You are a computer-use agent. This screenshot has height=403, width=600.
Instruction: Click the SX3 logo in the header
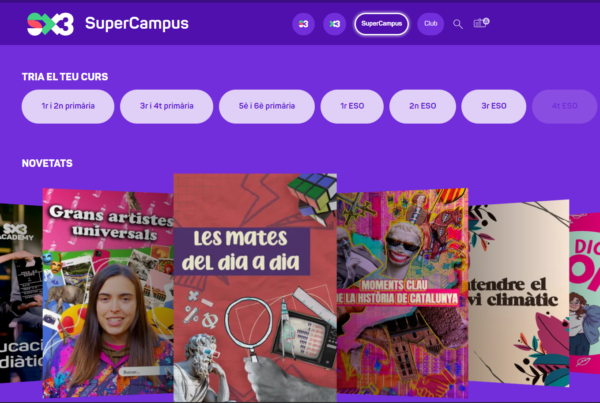click(50, 24)
